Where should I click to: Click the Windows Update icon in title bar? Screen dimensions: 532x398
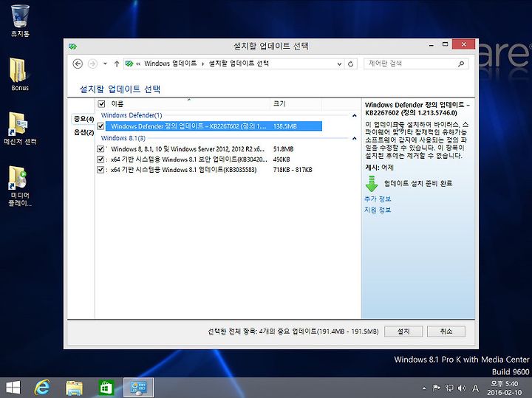[x=72, y=46]
